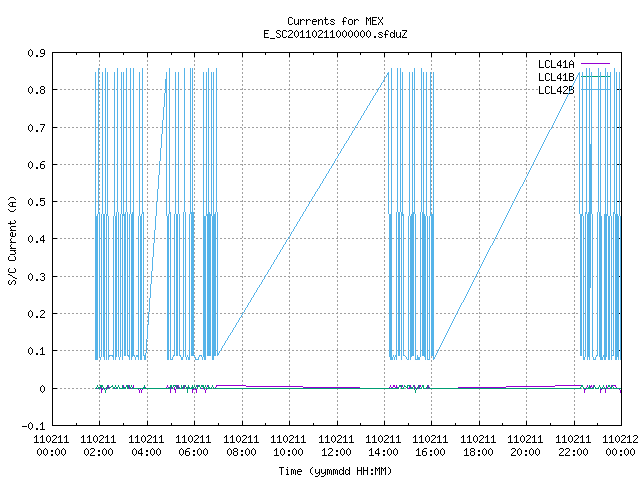640x480 pixels.
Task: Click the blue LCL42B legend line sample
Action: click(595, 89)
